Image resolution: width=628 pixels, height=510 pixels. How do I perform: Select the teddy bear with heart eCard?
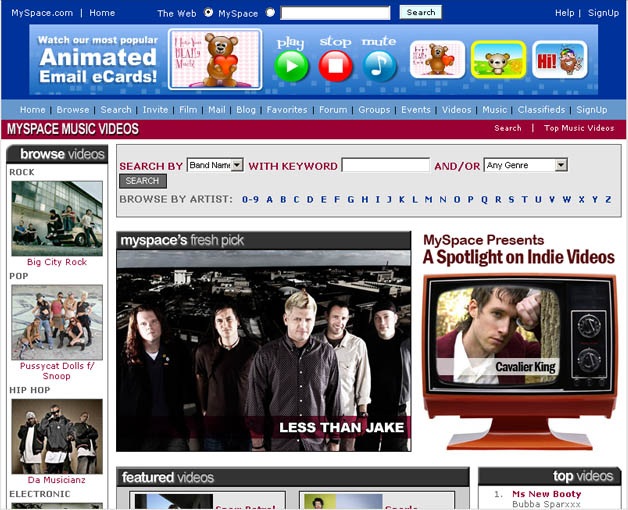(228, 59)
